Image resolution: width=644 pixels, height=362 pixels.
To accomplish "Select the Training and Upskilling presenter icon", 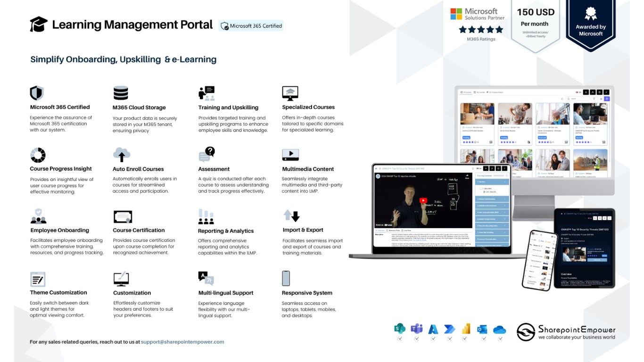I will [x=206, y=93].
